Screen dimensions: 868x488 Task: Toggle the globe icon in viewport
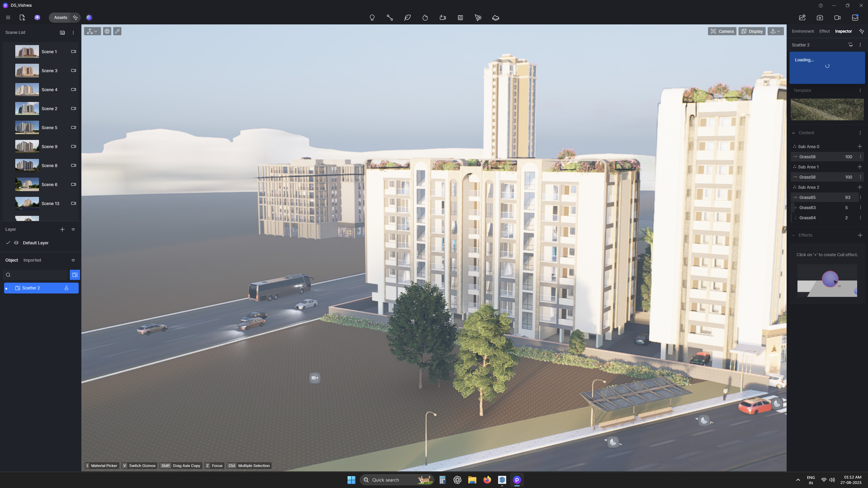point(107,31)
